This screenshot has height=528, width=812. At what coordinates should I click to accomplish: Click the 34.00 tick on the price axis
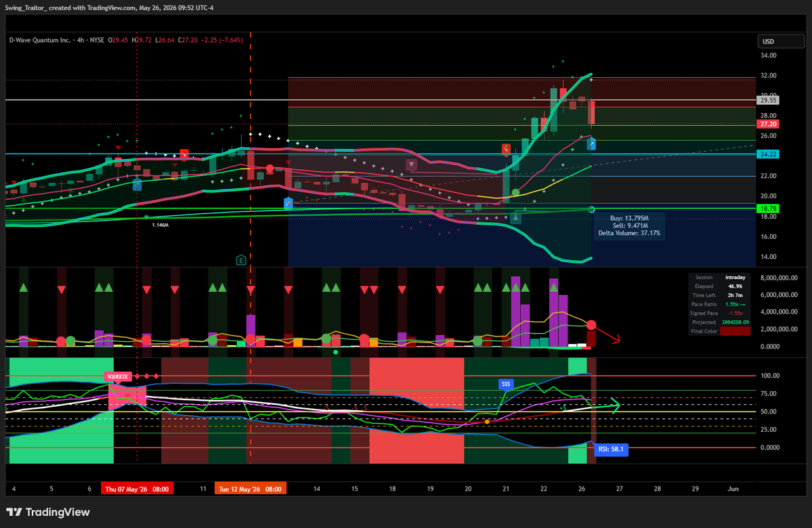click(x=769, y=56)
